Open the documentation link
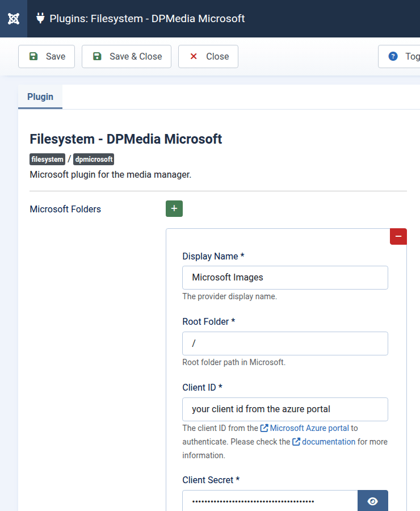 coord(328,441)
